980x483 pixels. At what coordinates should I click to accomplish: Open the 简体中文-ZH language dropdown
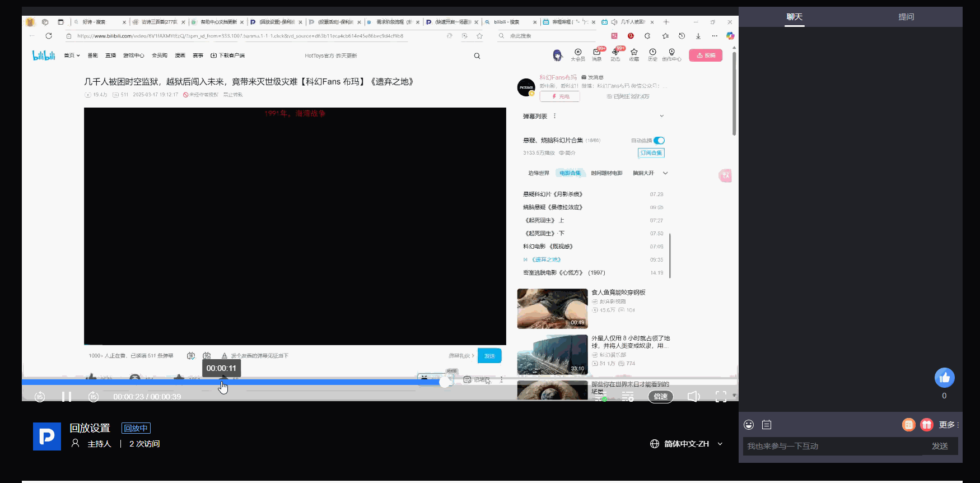687,444
